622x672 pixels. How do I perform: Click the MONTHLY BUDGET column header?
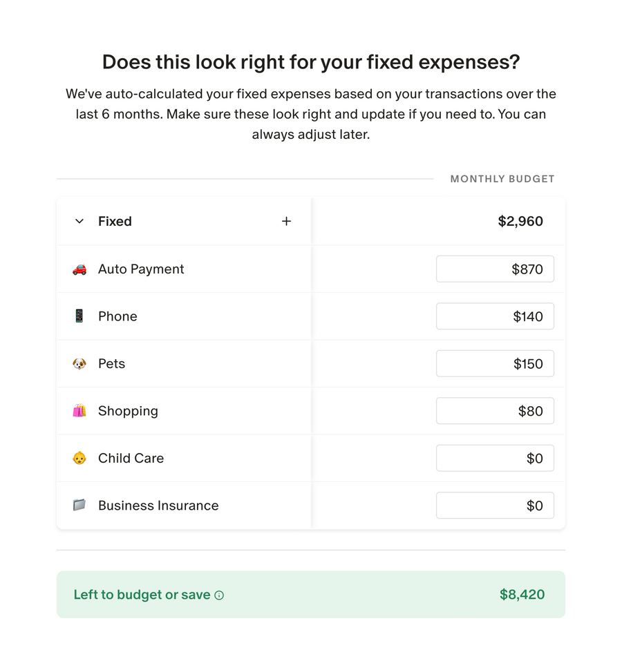[x=502, y=178]
